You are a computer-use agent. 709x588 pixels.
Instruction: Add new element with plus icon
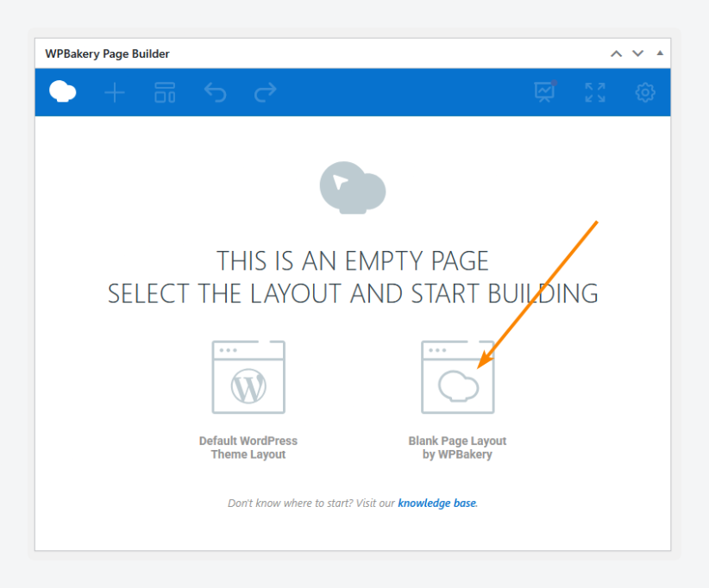[115, 92]
